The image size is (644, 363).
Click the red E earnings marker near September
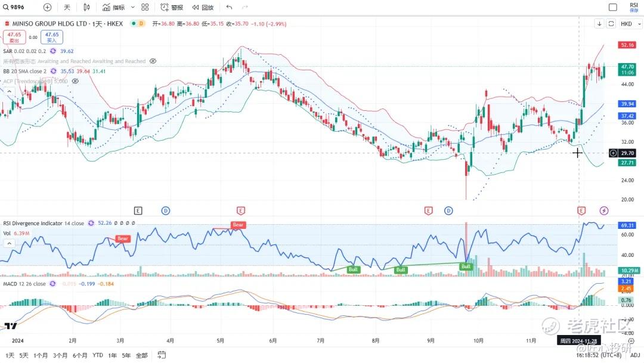tap(428, 210)
